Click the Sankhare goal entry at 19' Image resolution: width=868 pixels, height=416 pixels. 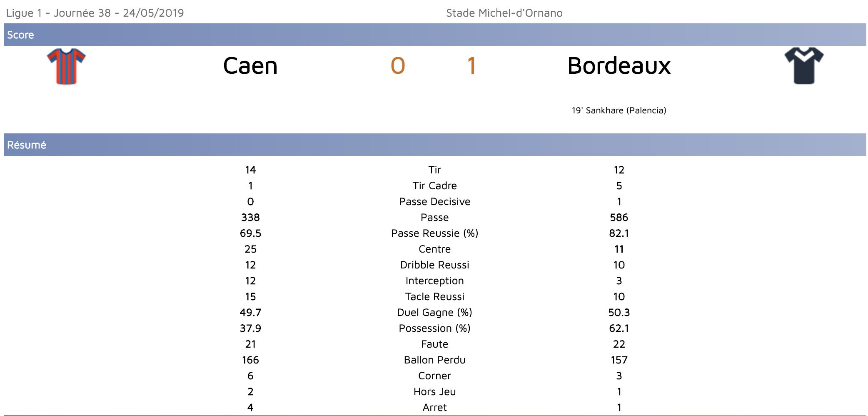point(619,110)
